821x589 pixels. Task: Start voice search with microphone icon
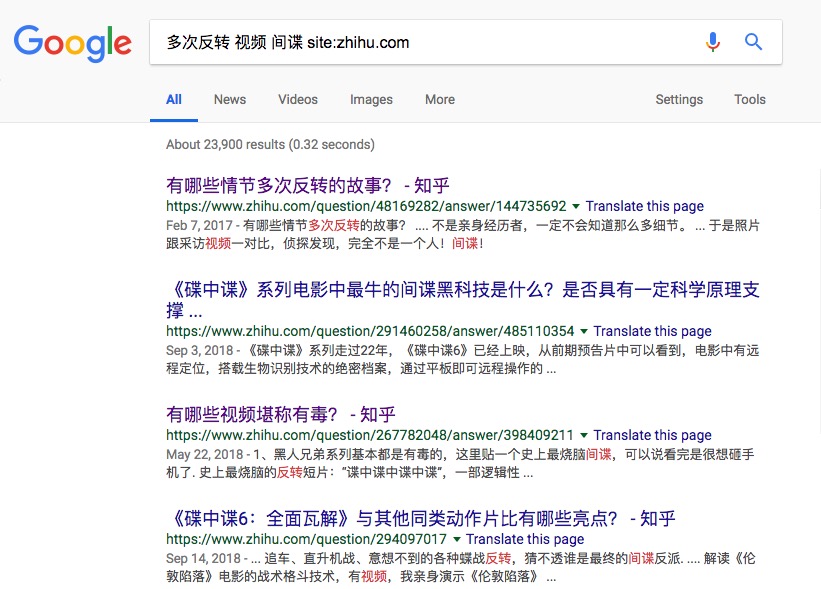(x=712, y=42)
